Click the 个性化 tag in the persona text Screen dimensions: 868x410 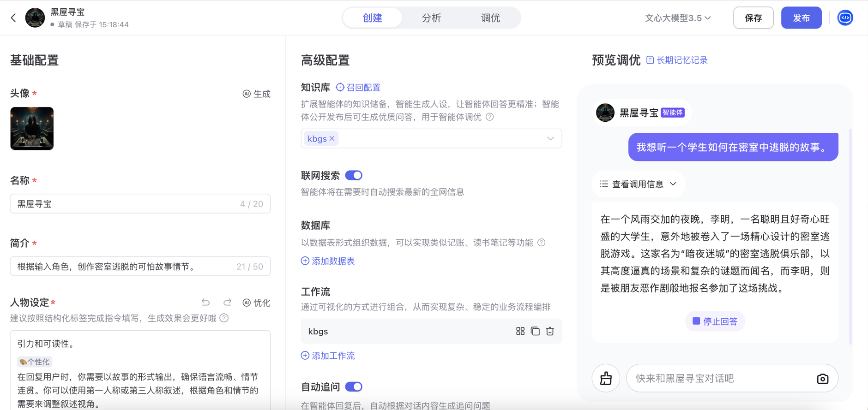click(x=34, y=362)
